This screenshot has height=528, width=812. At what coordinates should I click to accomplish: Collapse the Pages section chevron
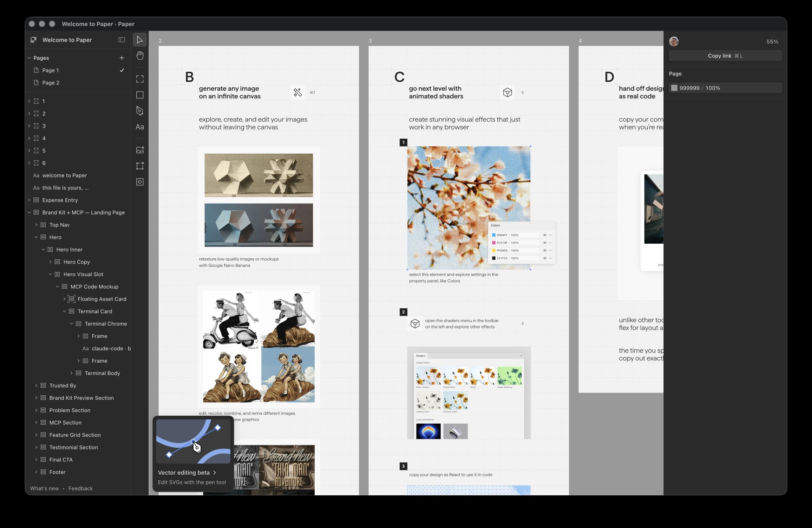[x=29, y=58]
